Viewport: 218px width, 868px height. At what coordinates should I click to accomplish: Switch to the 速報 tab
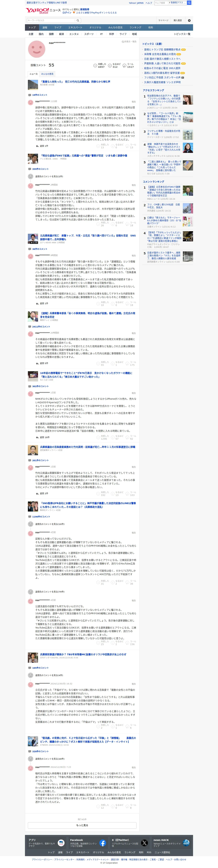click(x=45, y=28)
